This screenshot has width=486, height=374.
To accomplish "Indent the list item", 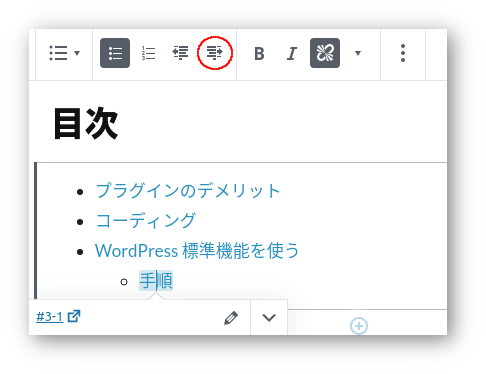I will pyautogui.click(x=215, y=53).
